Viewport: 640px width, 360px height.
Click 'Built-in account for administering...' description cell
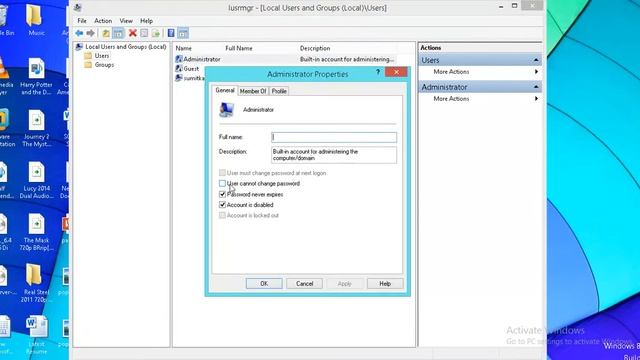coord(347,59)
